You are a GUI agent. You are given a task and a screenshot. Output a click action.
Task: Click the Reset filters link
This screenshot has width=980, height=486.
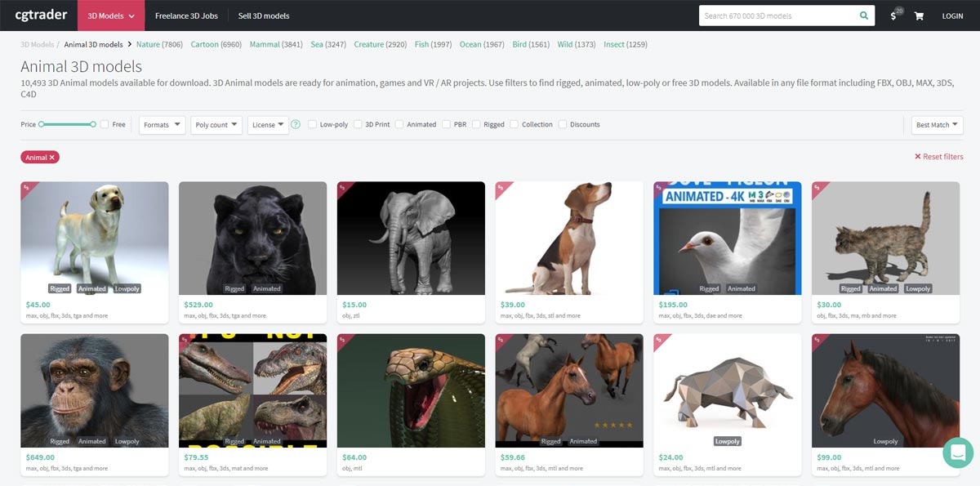(x=938, y=157)
